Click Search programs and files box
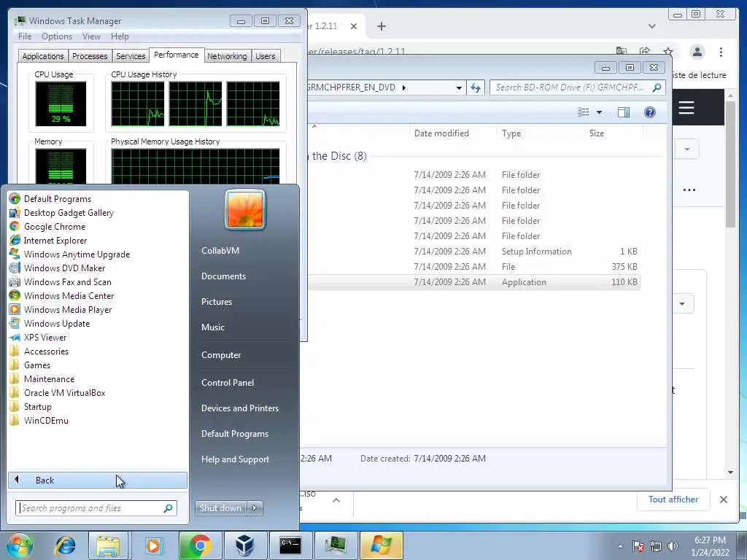 pos(96,508)
